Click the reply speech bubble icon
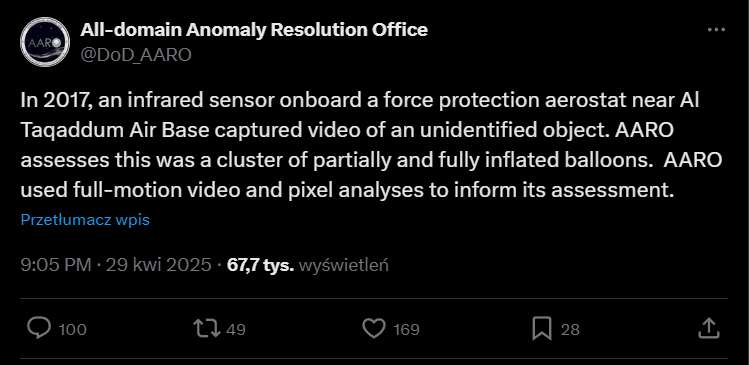Viewport: 749px width, 365px height. [39, 329]
